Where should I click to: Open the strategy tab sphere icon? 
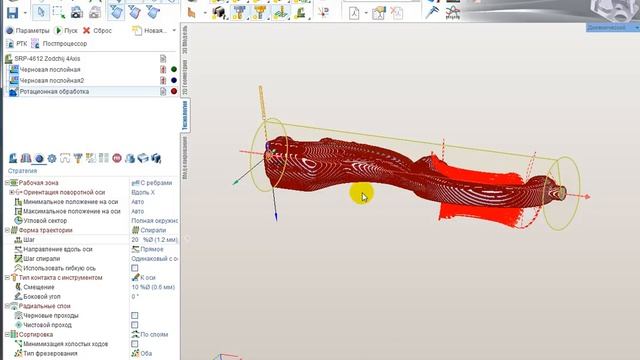tap(39, 158)
